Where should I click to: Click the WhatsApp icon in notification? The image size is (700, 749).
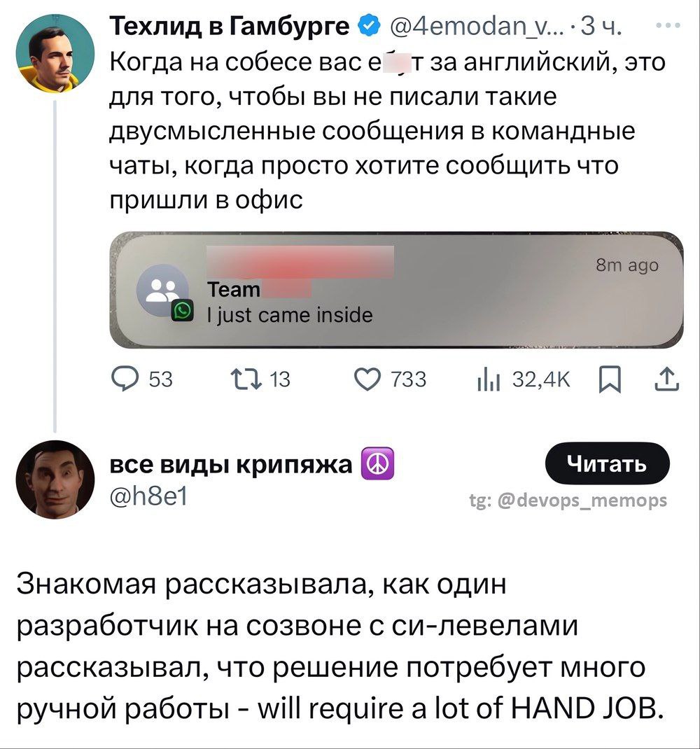(182, 311)
